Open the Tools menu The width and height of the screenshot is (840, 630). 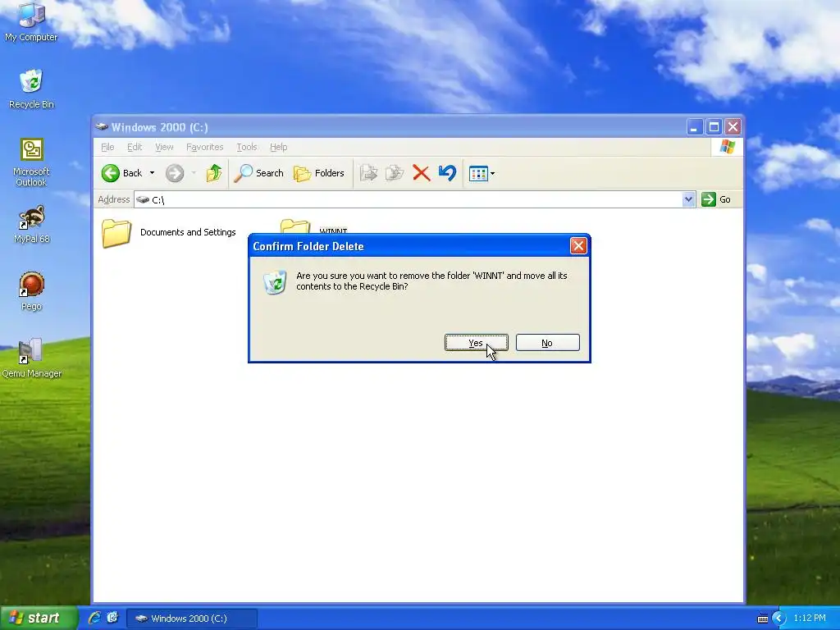[247, 147]
